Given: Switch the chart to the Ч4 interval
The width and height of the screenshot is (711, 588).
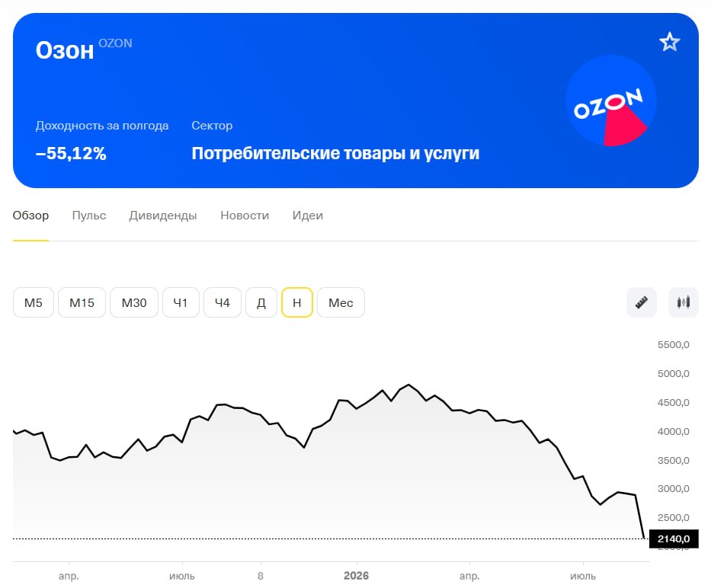Looking at the screenshot, I should coord(223,302).
